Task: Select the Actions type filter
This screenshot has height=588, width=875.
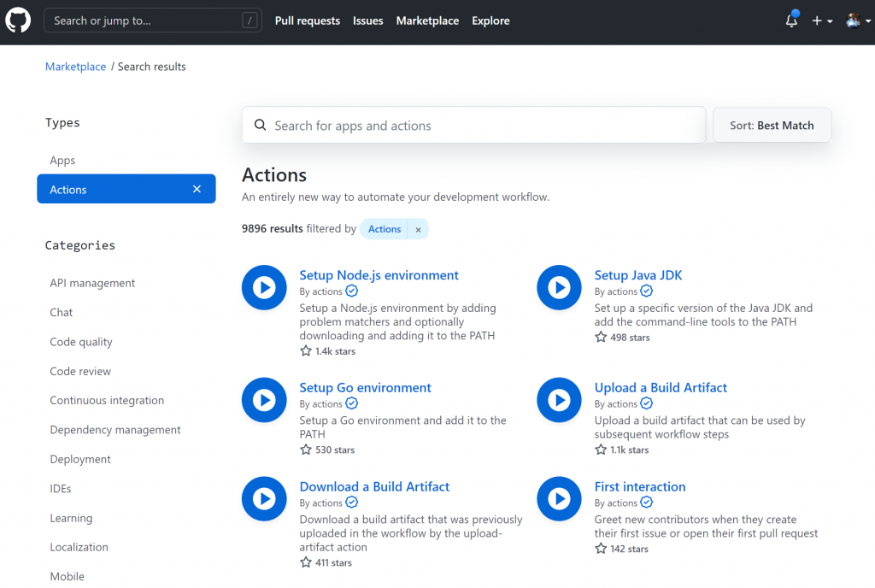Action: coord(126,189)
